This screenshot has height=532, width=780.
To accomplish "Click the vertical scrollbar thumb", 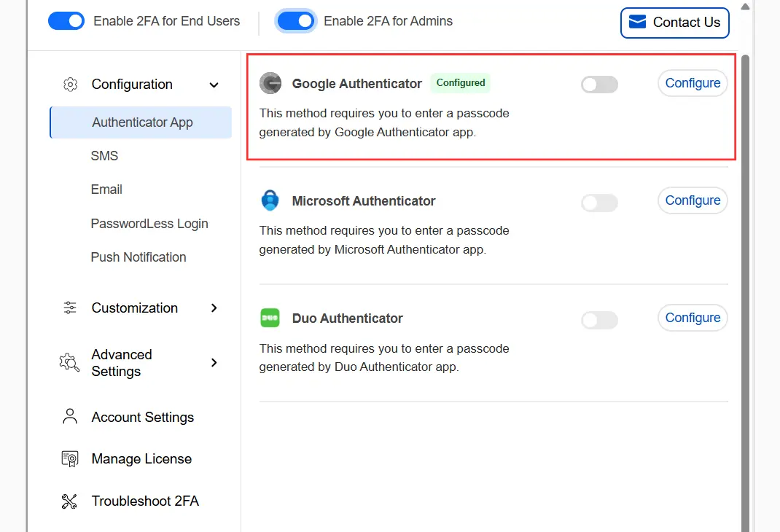I will click(x=745, y=294).
